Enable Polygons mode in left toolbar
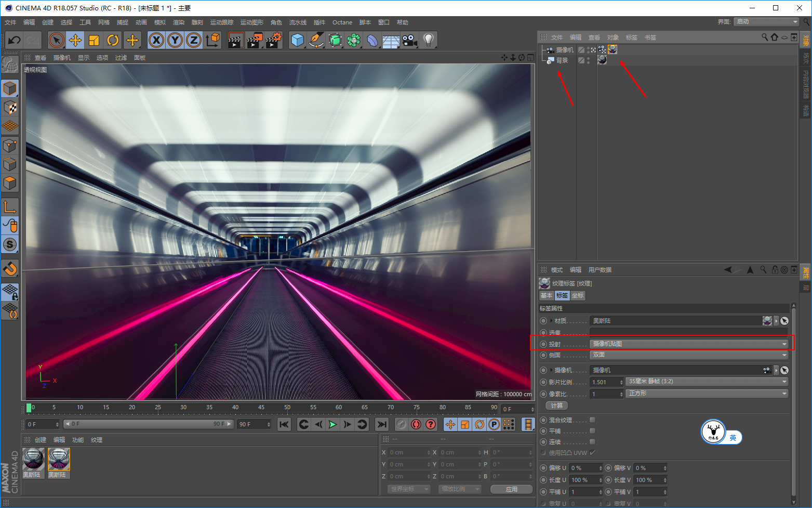The height and width of the screenshot is (508, 812). pos(10,183)
